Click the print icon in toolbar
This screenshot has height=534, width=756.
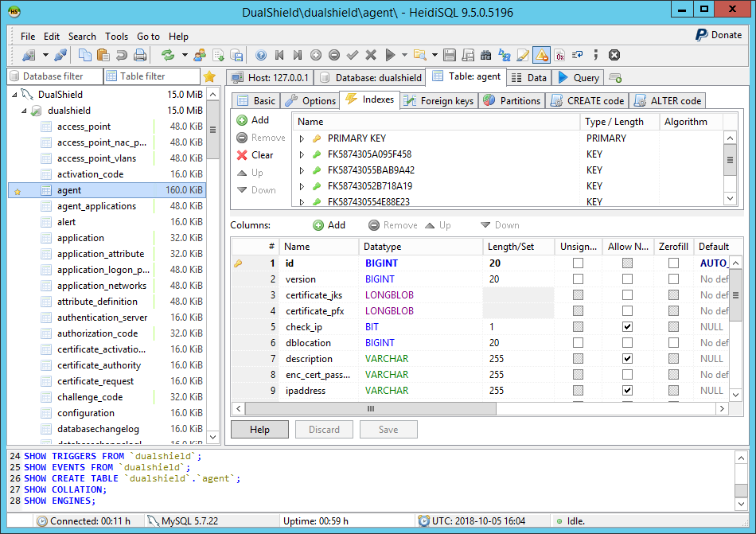pyautogui.click(x=140, y=55)
